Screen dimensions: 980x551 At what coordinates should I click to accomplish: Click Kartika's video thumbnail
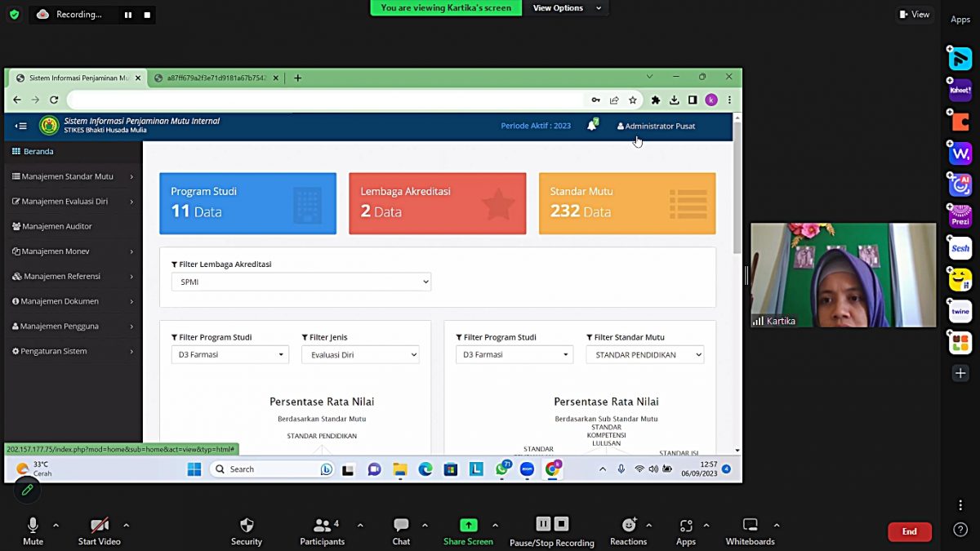pos(843,275)
